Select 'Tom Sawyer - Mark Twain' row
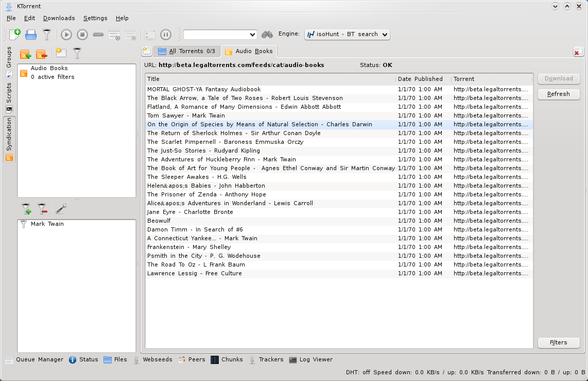 point(339,115)
